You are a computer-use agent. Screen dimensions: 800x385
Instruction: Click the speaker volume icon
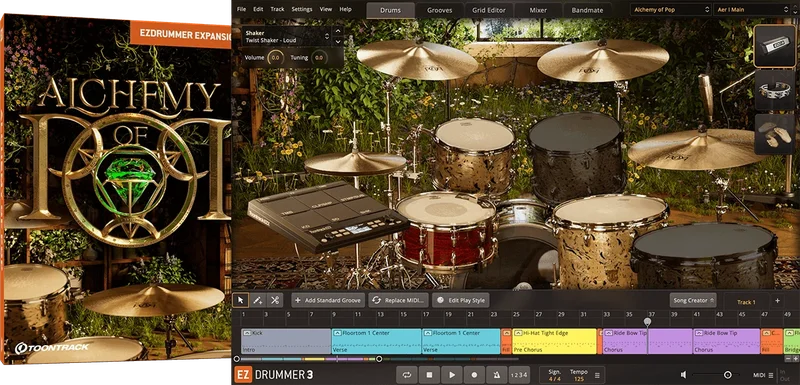pos(684,375)
